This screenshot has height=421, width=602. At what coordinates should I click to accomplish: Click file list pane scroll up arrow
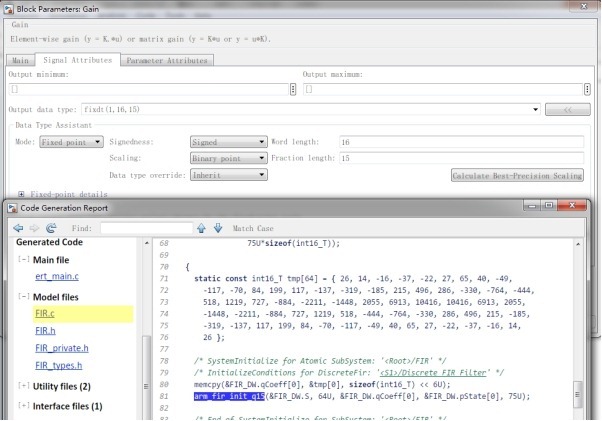pyautogui.click(x=147, y=243)
